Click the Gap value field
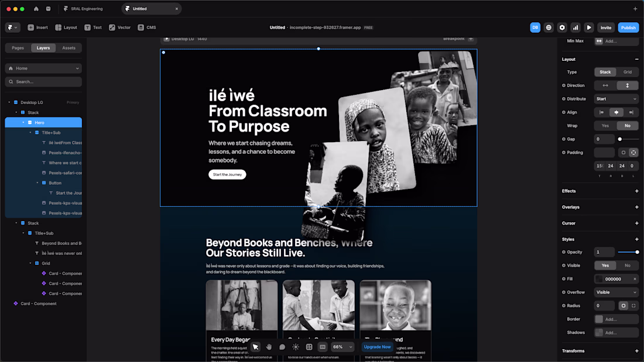The width and height of the screenshot is (644, 362). (x=604, y=139)
